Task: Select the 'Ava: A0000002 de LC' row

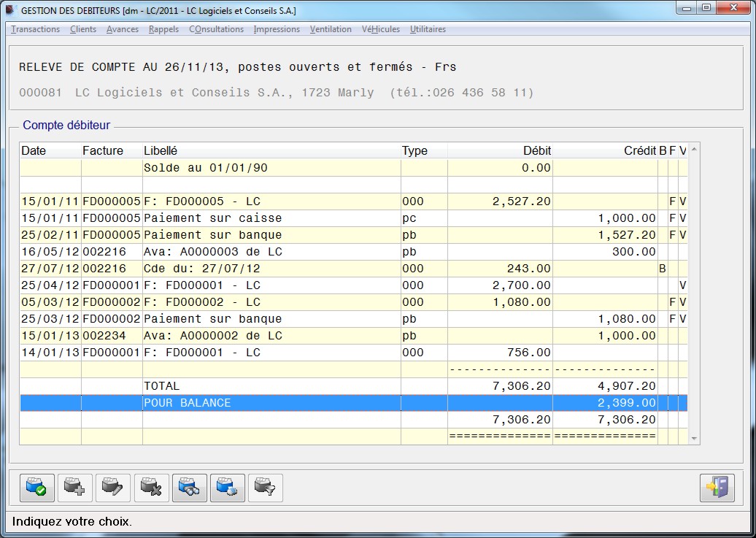Action: [x=353, y=336]
